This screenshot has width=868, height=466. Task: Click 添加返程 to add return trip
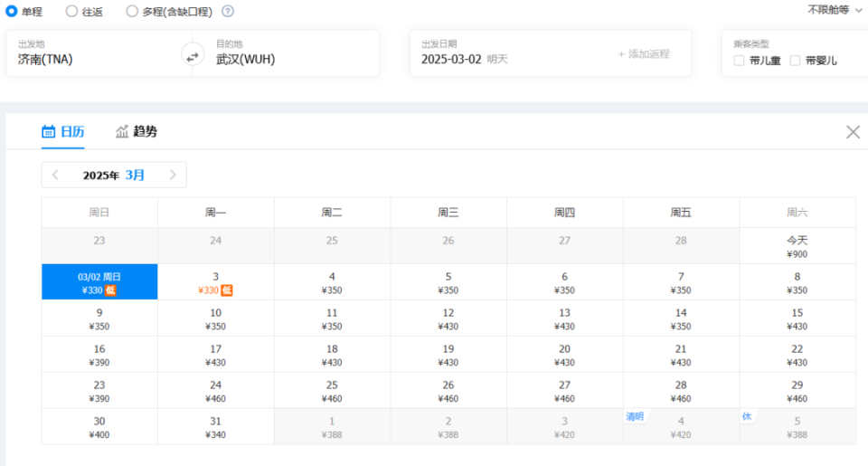(x=644, y=54)
